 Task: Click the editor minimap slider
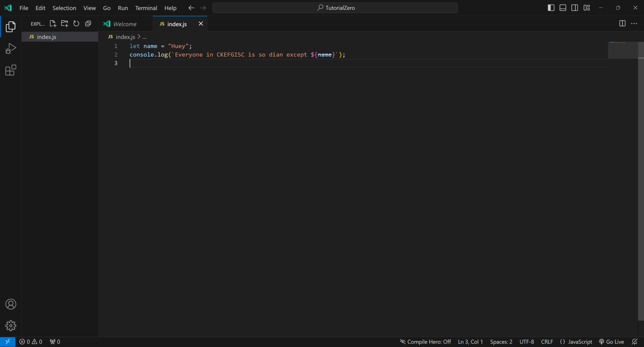pyautogui.click(x=623, y=50)
